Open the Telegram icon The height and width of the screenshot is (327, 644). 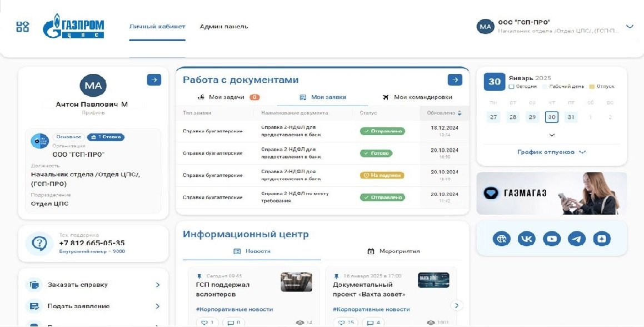(576, 238)
